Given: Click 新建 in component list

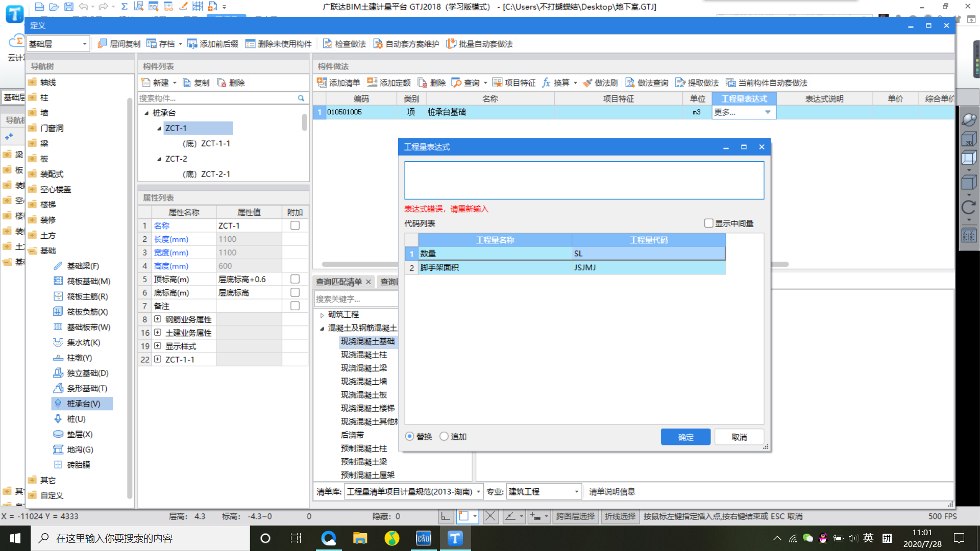Looking at the screenshot, I should 159,83.
